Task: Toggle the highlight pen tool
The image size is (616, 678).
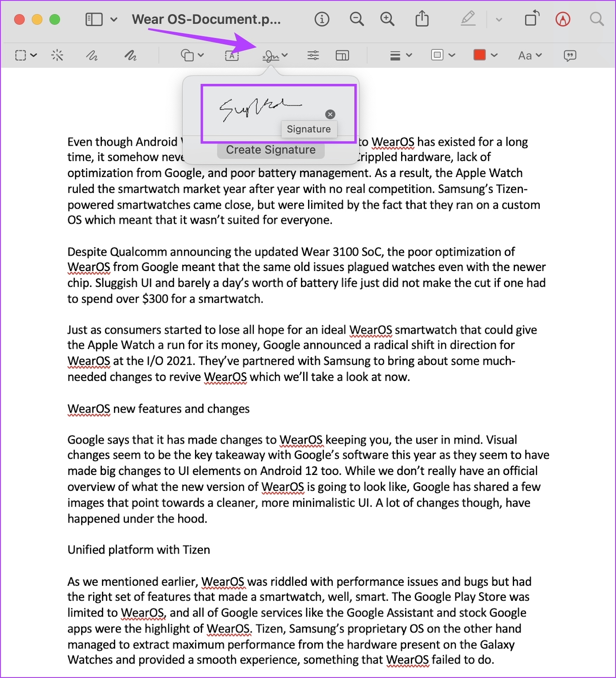Action: coord(468,19)
